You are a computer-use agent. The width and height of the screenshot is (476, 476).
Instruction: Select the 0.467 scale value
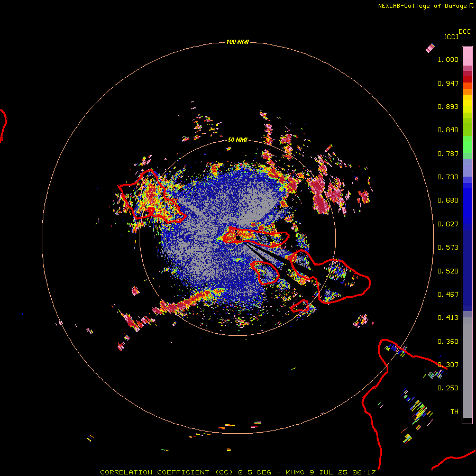click(x=448, y=295)
